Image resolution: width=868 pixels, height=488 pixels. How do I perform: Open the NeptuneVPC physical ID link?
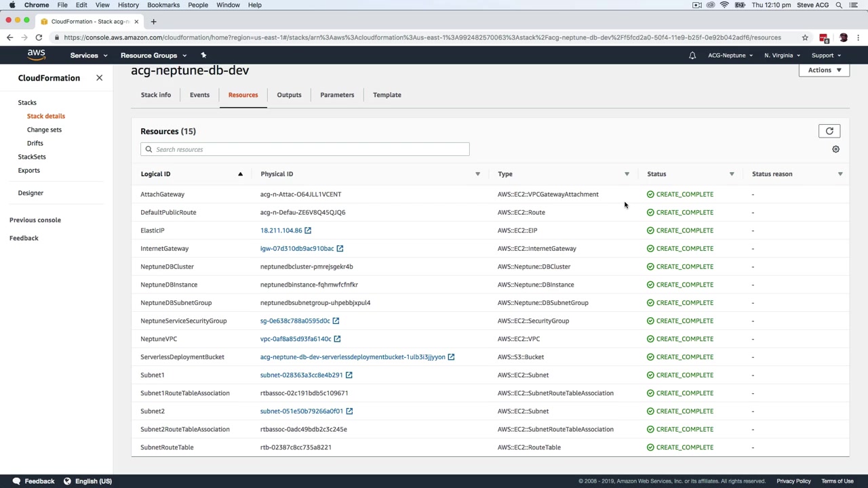(x=296, y=339)
